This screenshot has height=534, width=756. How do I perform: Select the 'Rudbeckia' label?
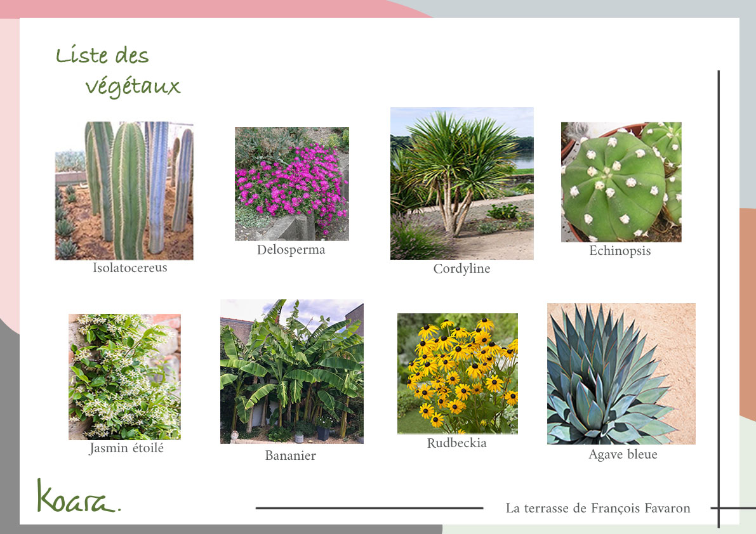pos(456,443)
